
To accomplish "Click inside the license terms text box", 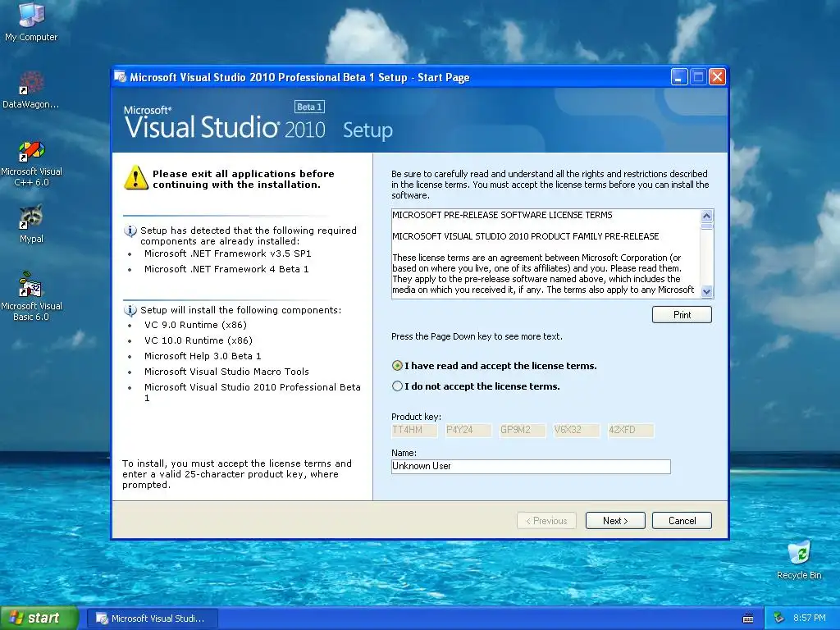I will [x=546, y=253].
